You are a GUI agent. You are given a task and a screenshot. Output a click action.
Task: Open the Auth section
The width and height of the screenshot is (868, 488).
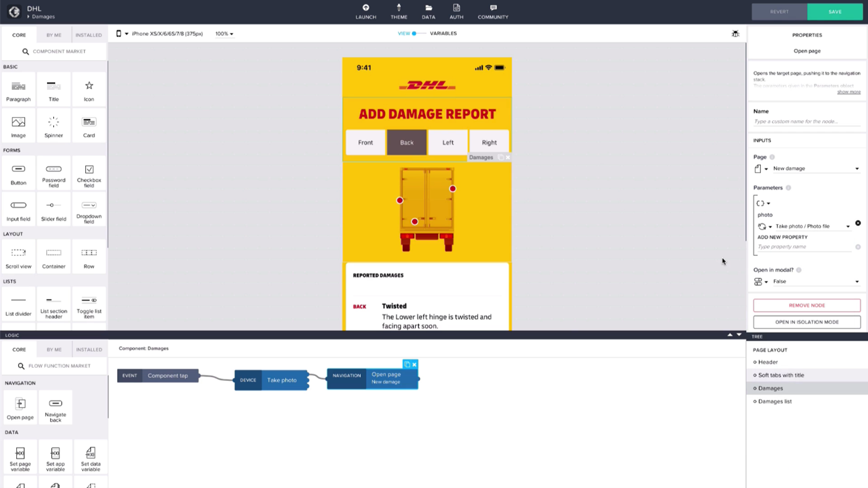point(457,12)
